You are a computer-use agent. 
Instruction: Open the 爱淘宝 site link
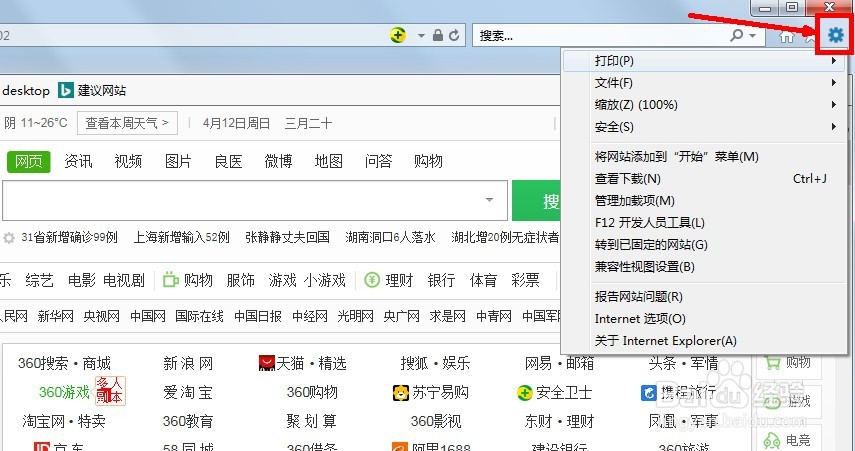point(188,392)
